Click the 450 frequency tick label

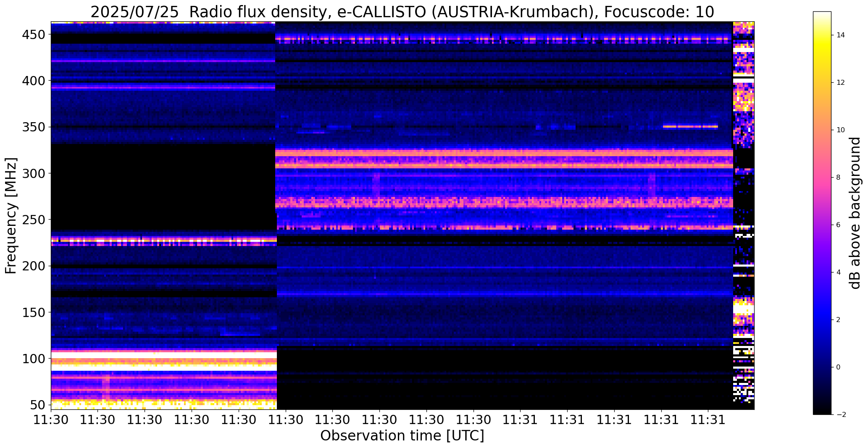click(x=33, y=34)
